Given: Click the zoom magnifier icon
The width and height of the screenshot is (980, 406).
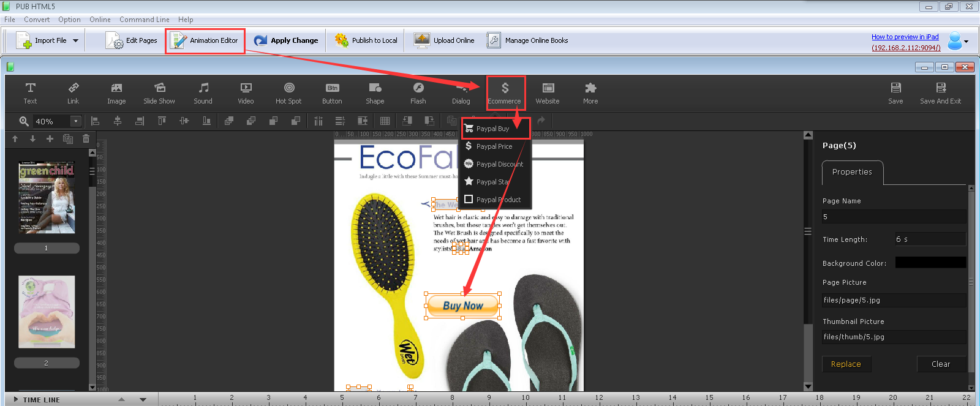Looking at the screenshot, I should [x=24, y=121].
